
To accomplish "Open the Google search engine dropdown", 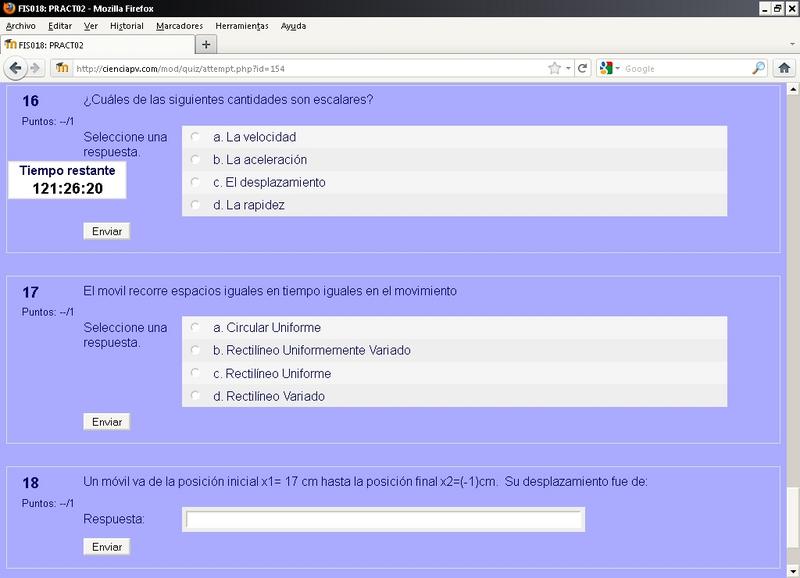I will pos(610,68).
